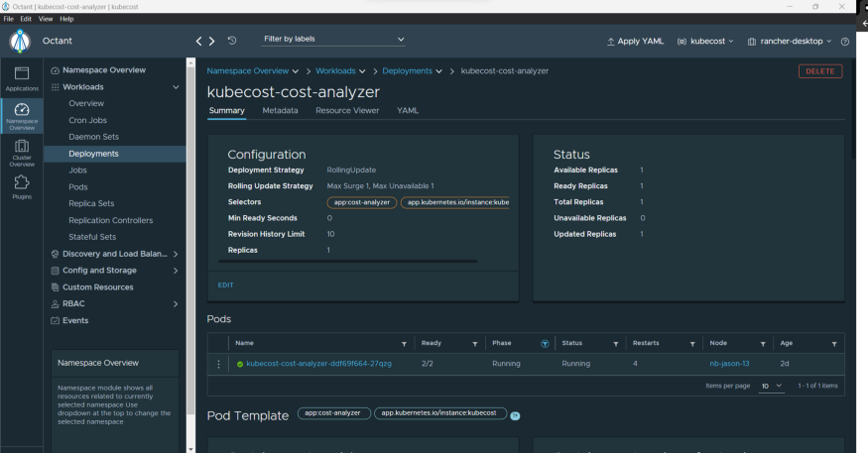Open the kubecost namespace dropdown
This screenshot has width=868, height=453.
click(x=705, y=42)
